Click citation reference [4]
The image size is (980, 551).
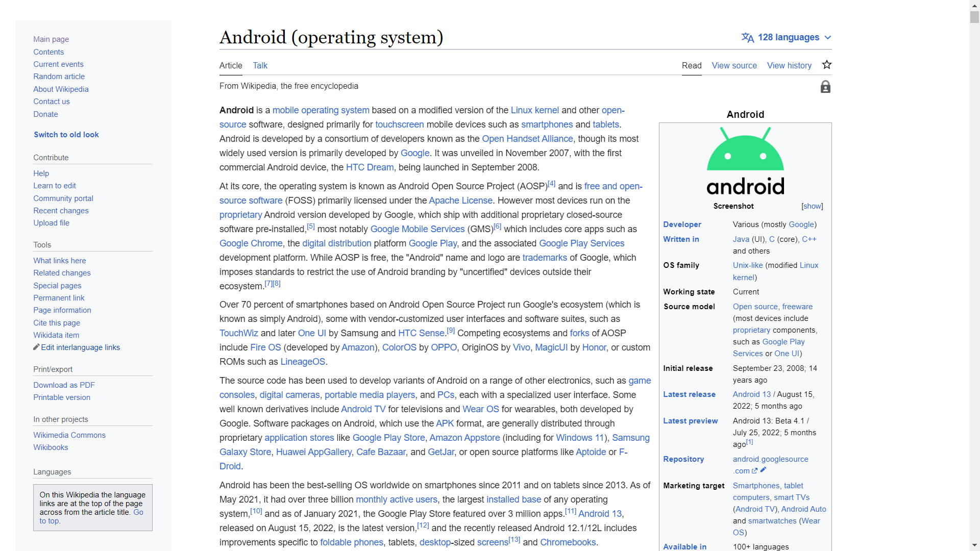[551, 184]
